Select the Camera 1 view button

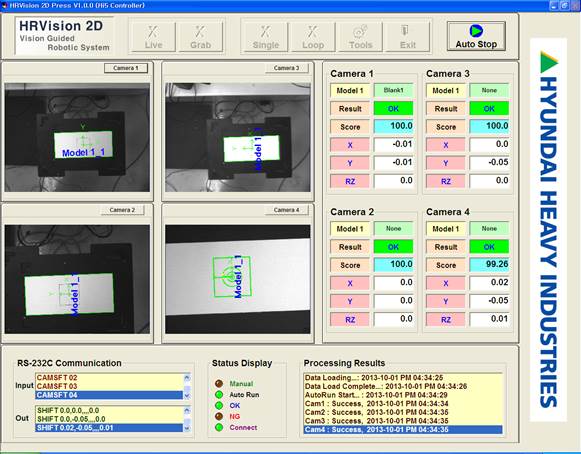click(x=126, y=68)
